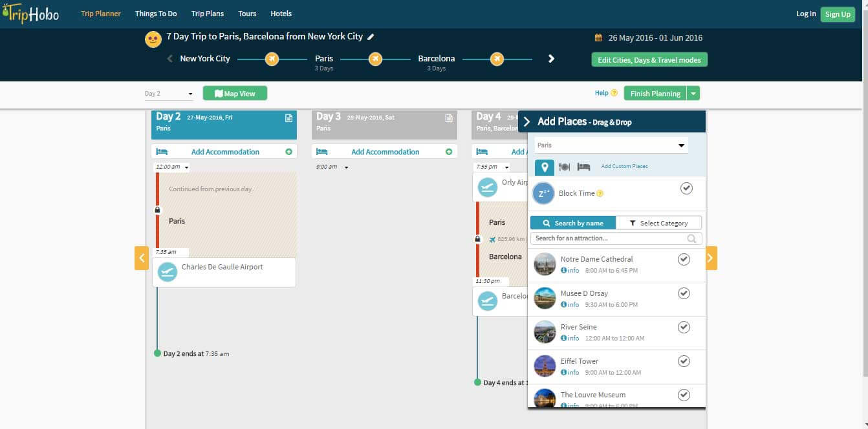Click plus icon in Day 3 Add Accommodation

click(x=449, y=152)
